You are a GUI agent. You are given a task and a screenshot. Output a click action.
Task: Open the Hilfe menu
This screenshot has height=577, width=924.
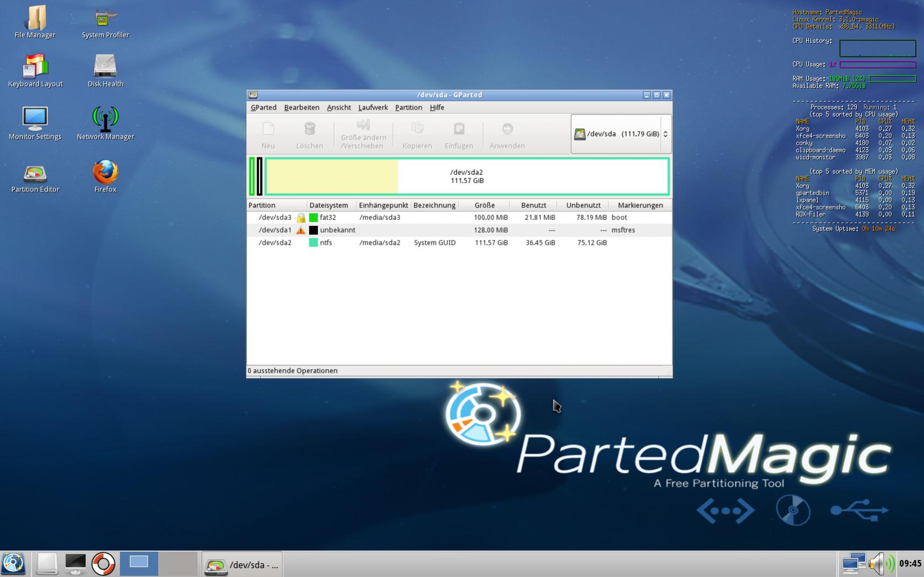coord(437,107)
